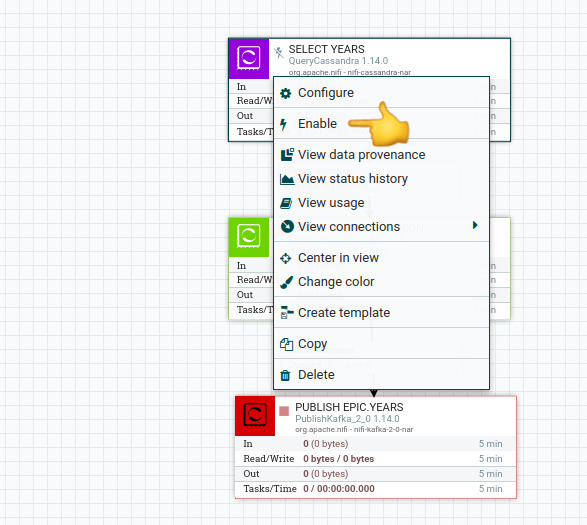Click the Change color paintbrush icon
The image size is (587, 525).
click(x=286, y=282)
